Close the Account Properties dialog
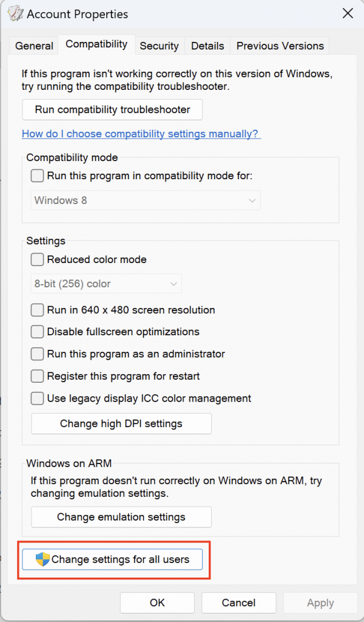 click(x=348, y=13)
